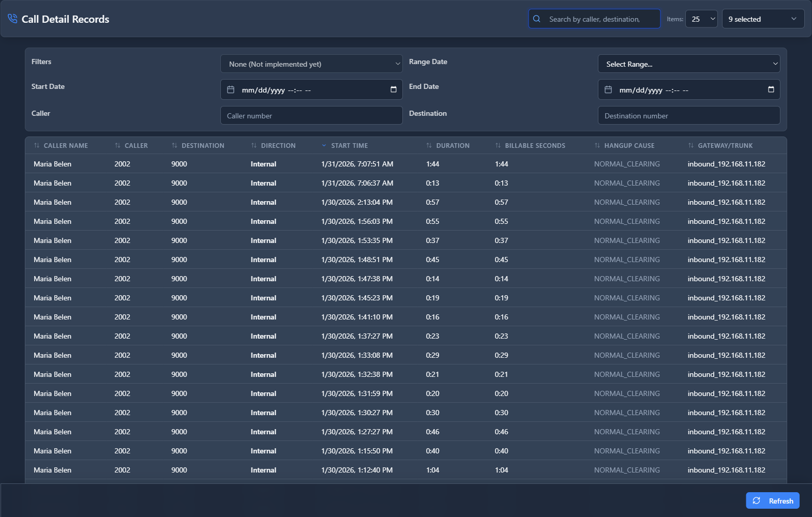Focus the Caller number input field

point(311,116)
